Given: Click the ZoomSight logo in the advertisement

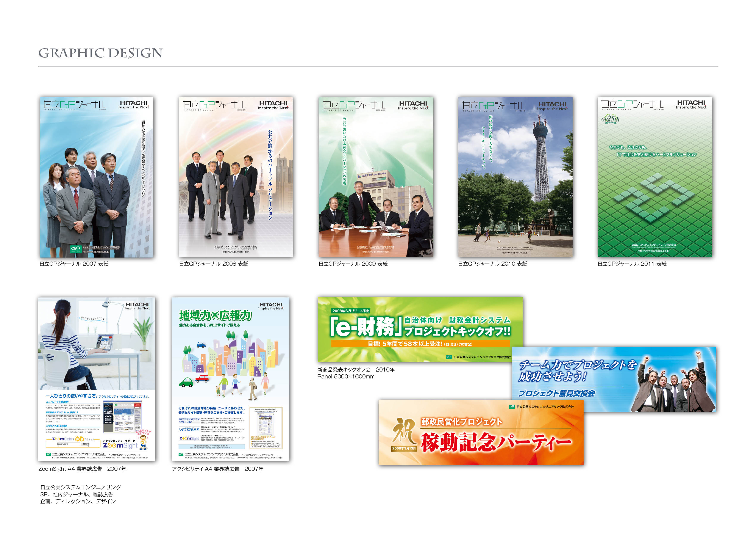Looking at the screenshot, I should coord(120,445).
